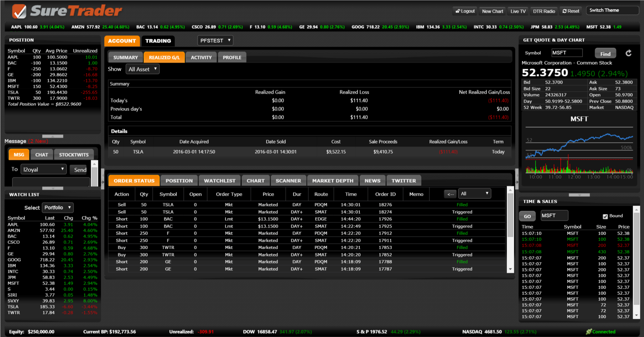Click the Realized Gain/Loss column header
This screenshot has height=337, width=644.
tap(448, 142)
